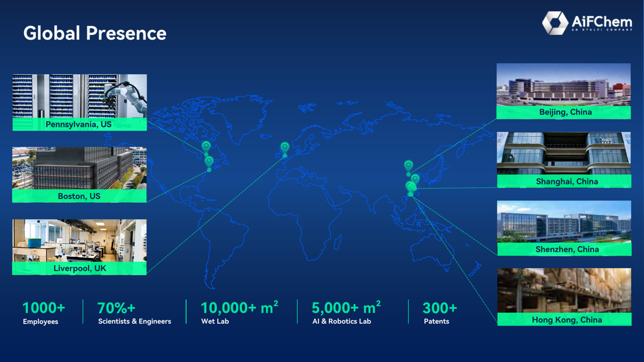Open the Hong Kong warehouse photo
Image resolution: width=644 pixels, height=362 pixels.
565,291
